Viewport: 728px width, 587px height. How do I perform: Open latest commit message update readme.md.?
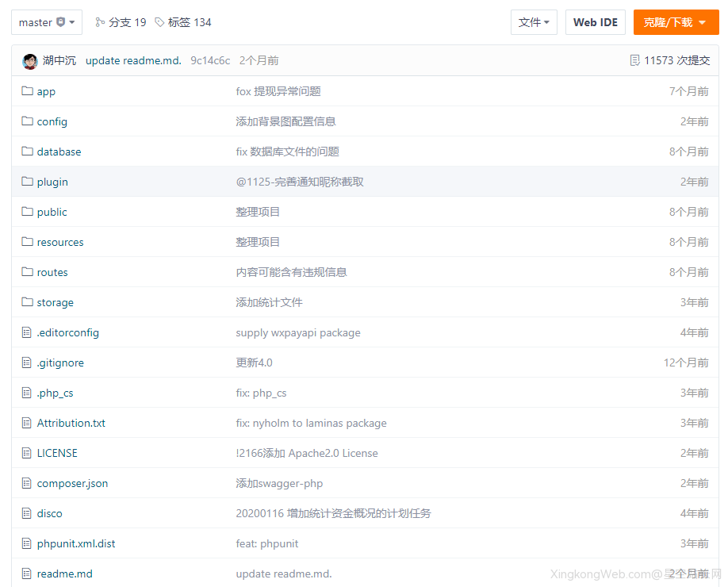pyautogui.click(x=134, y=61)
